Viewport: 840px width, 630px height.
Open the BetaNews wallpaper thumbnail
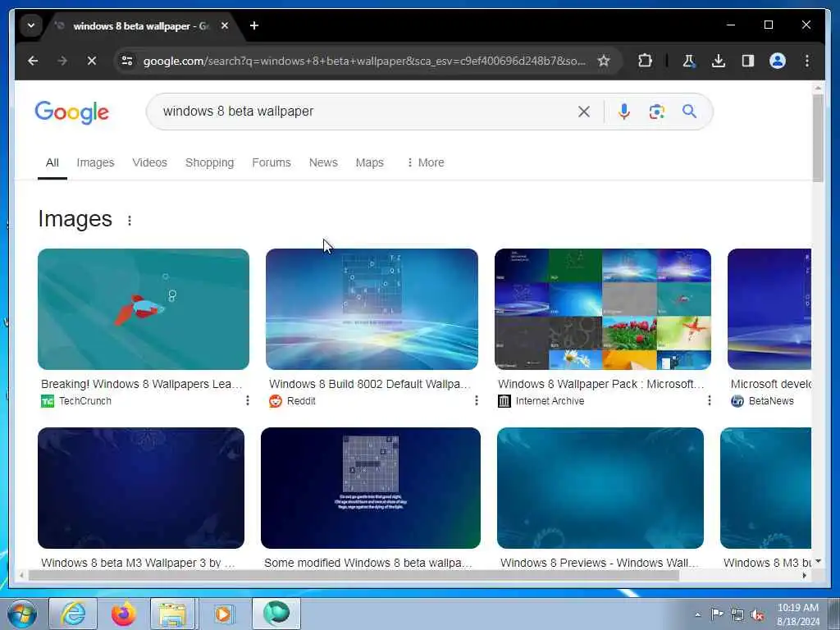pos(769,309)
